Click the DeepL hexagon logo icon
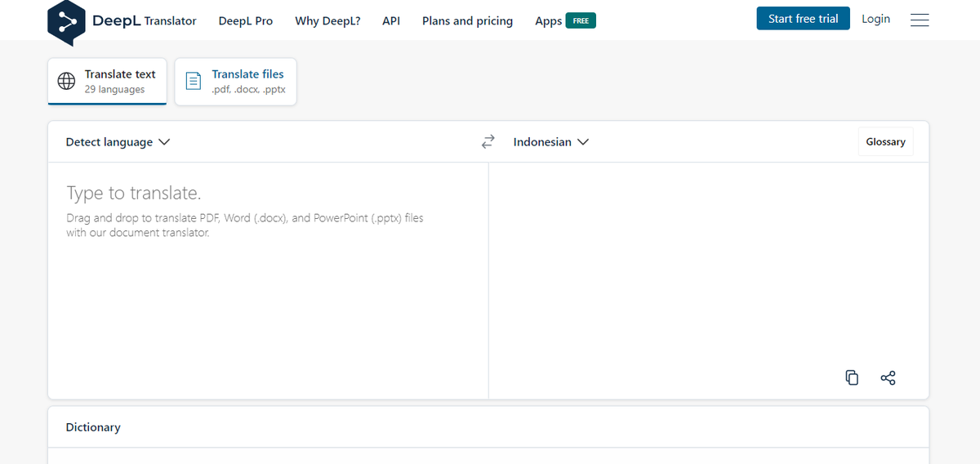Image resolution: width=980 pixels, height=464 pixels. pyautogui.click(x=66, y=21)
